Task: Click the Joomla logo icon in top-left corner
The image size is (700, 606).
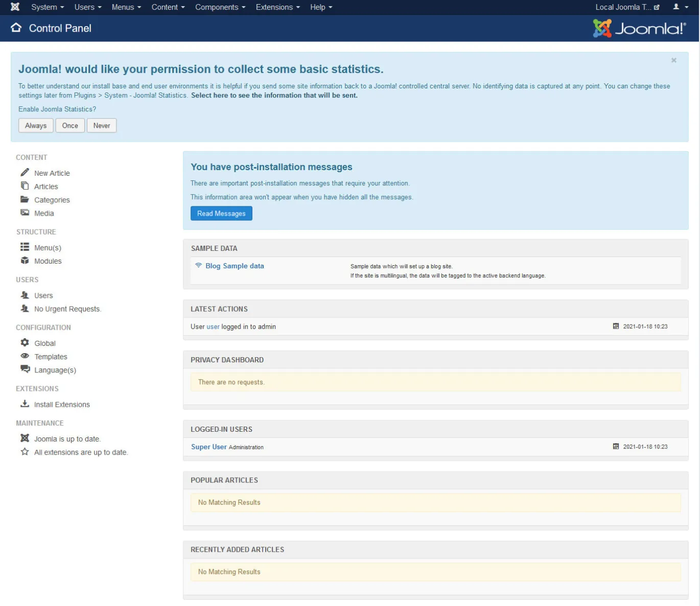Action: 15,7
